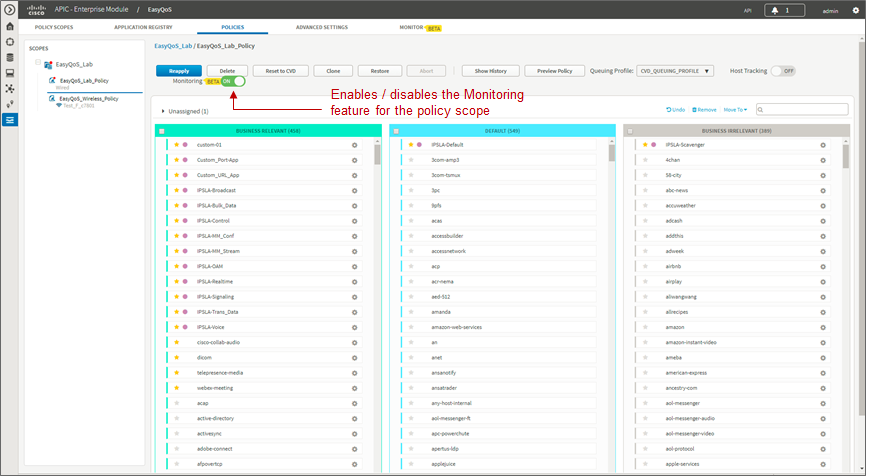Check the Business Relevant header checkbox
The image size is (871, 476).
click(162, 131)
